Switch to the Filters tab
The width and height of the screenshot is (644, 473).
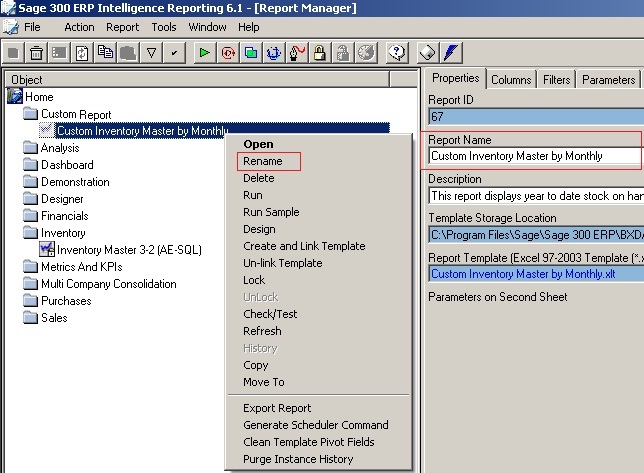point(557,79)
